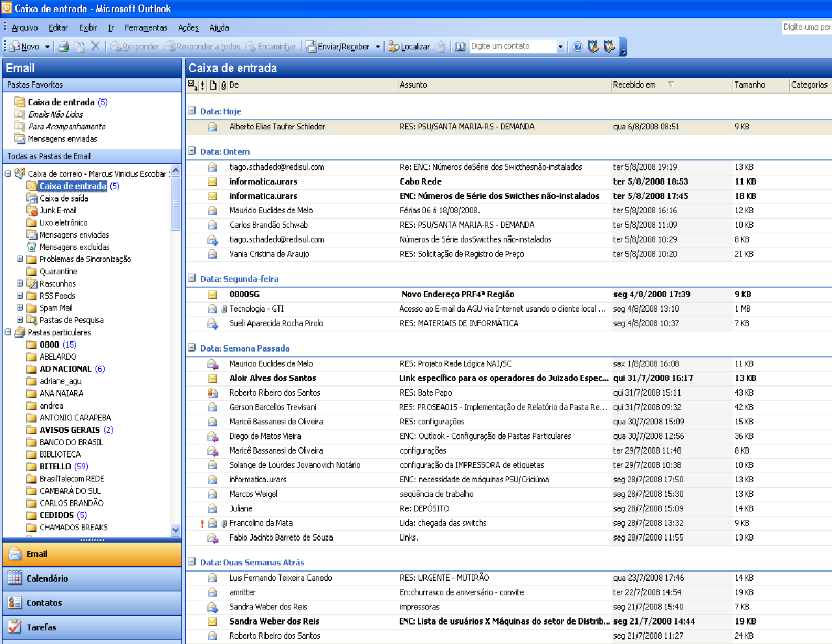
Task: Click attachment icon of Tecnologia - GTI message
Action: coord(224,309)
